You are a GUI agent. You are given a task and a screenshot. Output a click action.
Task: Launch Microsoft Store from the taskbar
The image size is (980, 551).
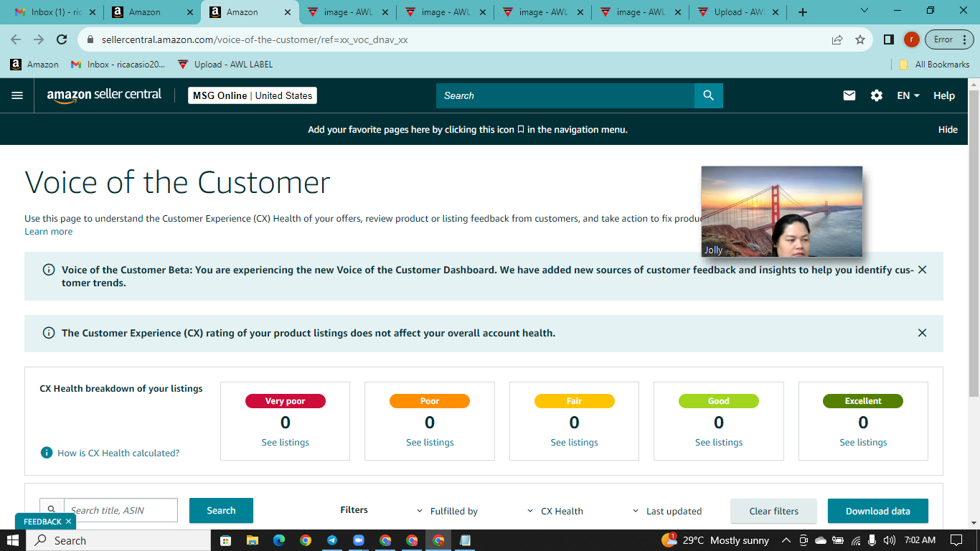225,540
